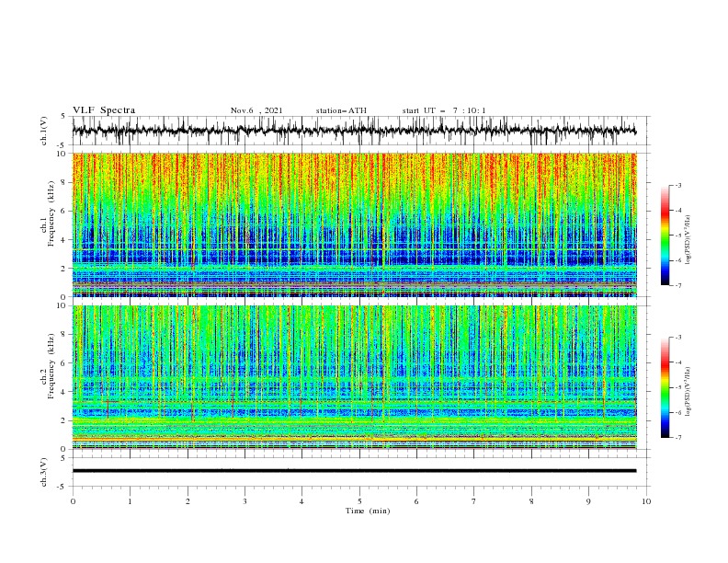Click the ch.3 flat voltage trace
Viewport: 728px width, 563px height.
pyautogui.click(x=354, y=471)
